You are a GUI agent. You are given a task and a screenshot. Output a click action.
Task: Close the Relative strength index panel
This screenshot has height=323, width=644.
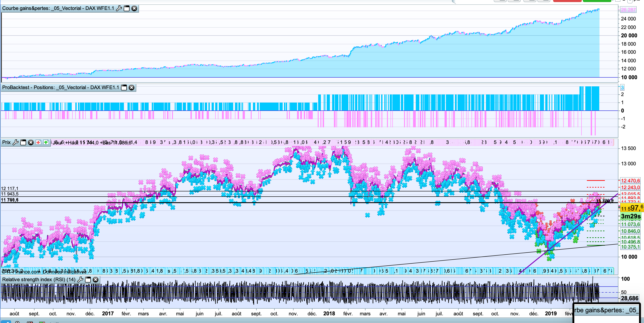96,280
